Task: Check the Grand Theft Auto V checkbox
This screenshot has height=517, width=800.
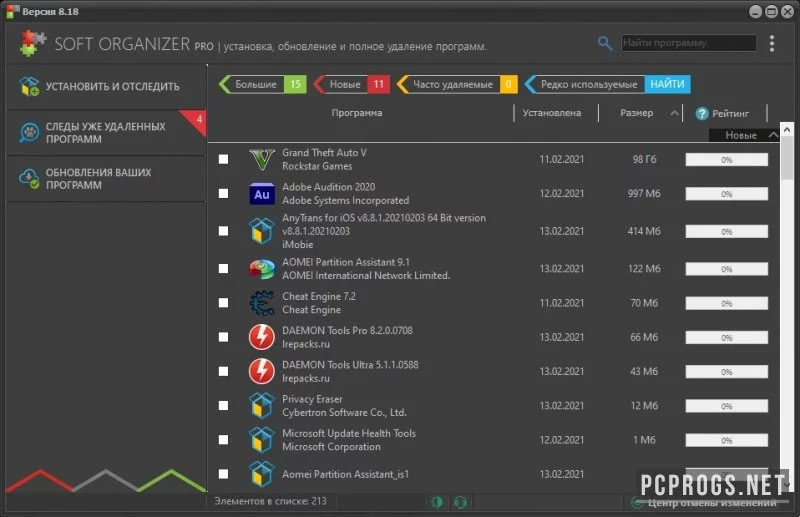Action: [223, 159]
